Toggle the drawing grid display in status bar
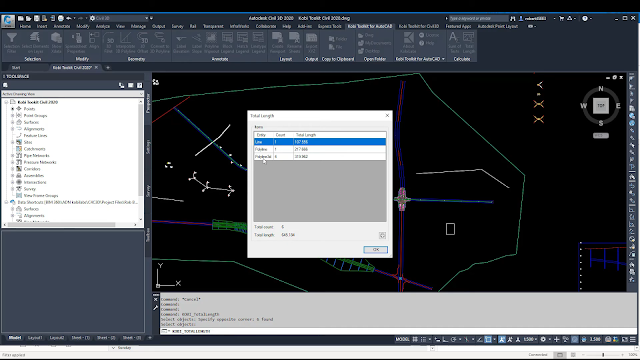 click(x=415, y=339)
